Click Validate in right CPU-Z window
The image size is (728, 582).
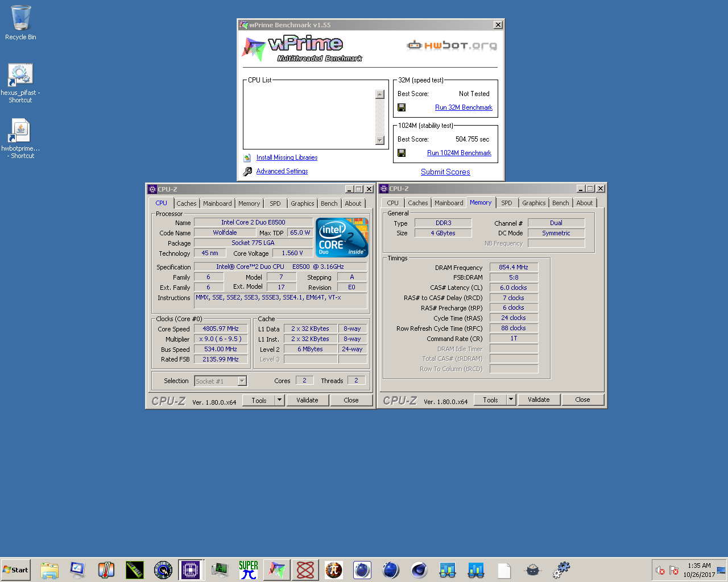[539, 400]
